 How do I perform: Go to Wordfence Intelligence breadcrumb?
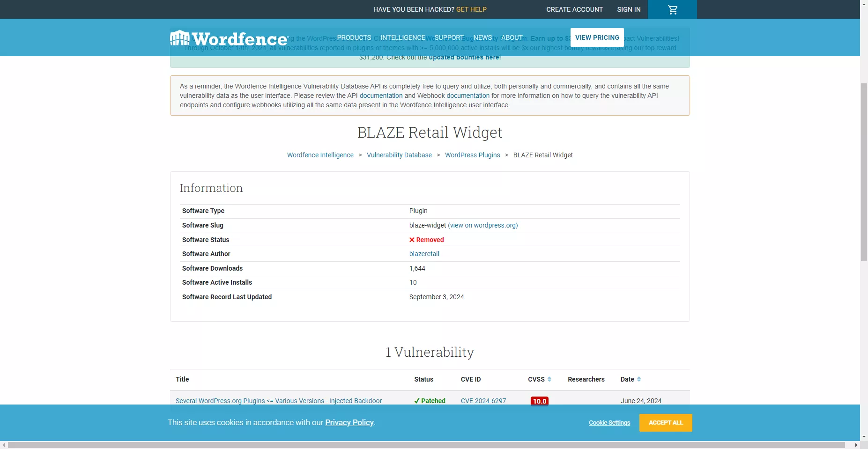click(320, 155)
